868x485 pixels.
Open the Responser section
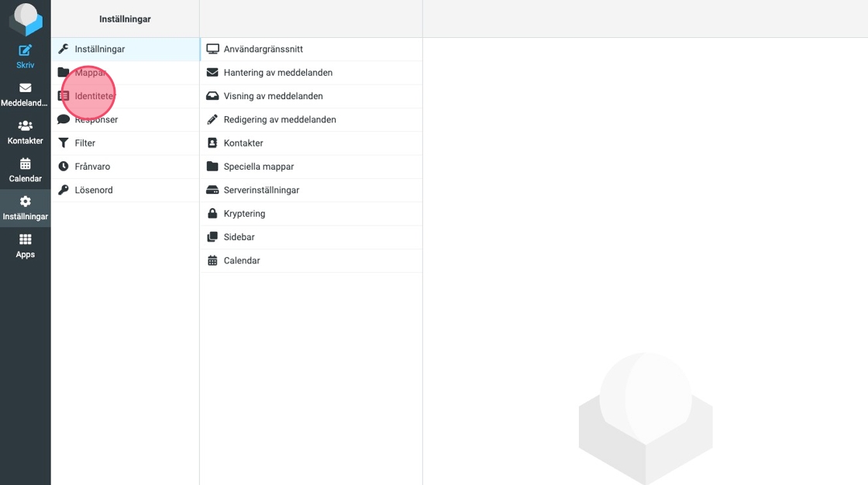(x=96, y=120)
